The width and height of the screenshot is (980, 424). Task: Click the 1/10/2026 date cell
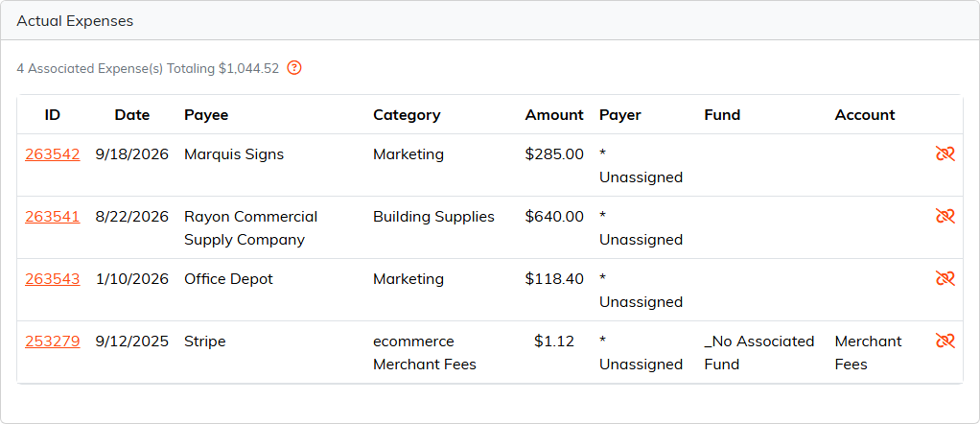(132, 279)
